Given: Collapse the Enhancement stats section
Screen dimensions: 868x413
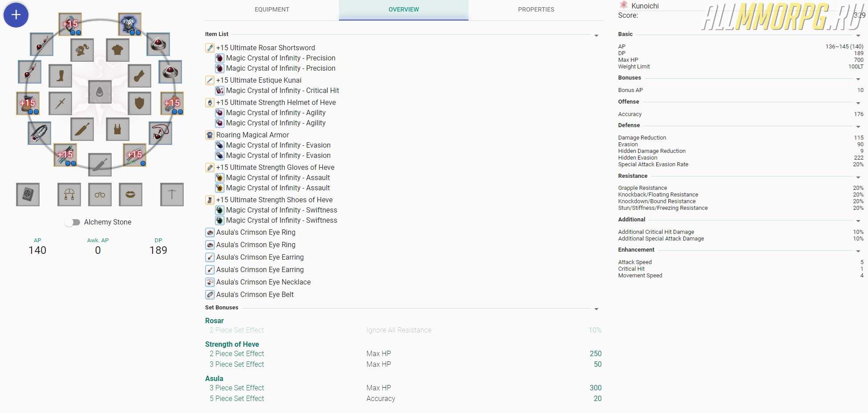Looking at the screenshot, I should pyautogui.click(x=858, y=251).
